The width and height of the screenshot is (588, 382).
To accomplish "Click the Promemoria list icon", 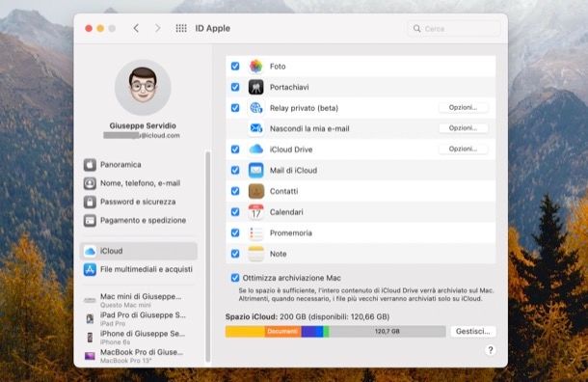I will click(x=256, y=233).
